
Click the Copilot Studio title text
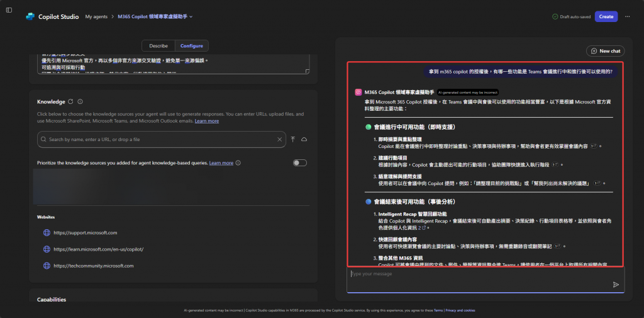(x=58, y=17)
